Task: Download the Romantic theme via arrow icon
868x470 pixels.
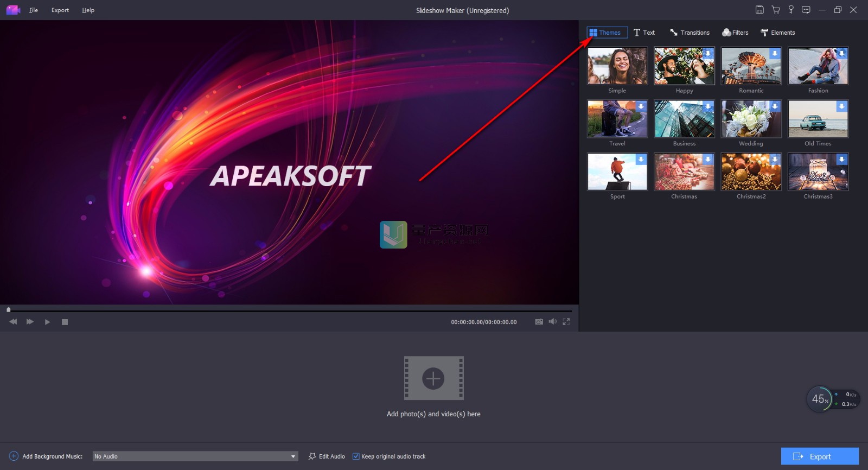Action: coord(775,54)
